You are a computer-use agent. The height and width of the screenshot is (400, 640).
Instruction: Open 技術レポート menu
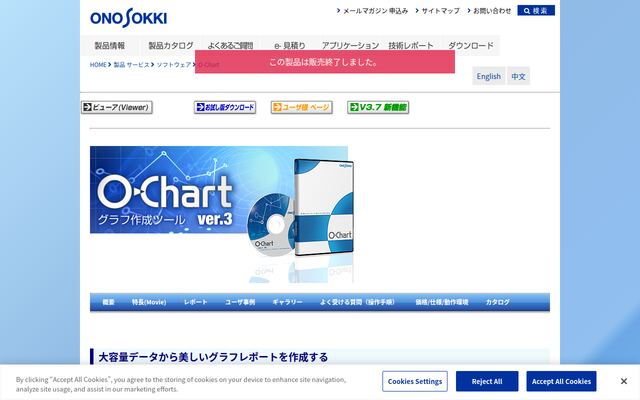click(x=411, y=46)
